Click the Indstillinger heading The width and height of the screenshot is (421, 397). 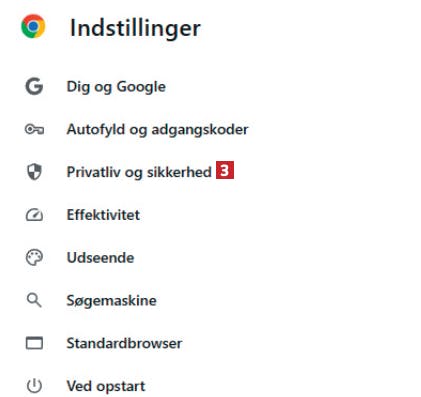pyautogui.click(x=135, y=28)
